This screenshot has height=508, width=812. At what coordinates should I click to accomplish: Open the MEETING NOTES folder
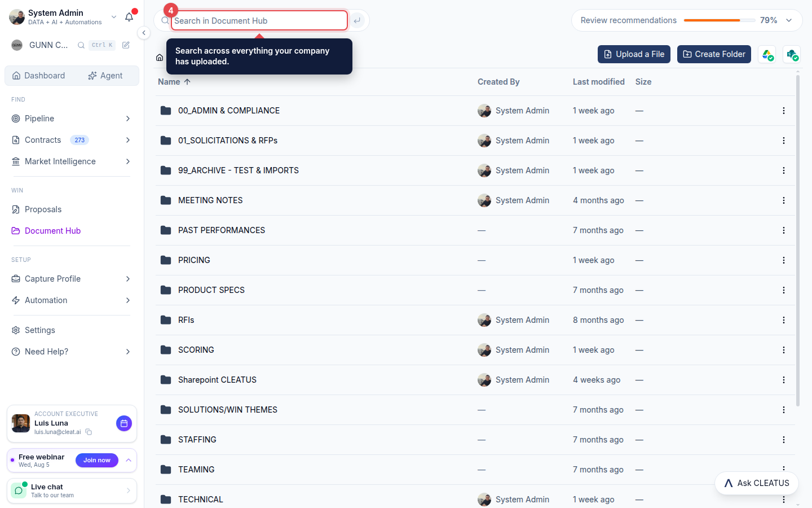pos(210,200)
